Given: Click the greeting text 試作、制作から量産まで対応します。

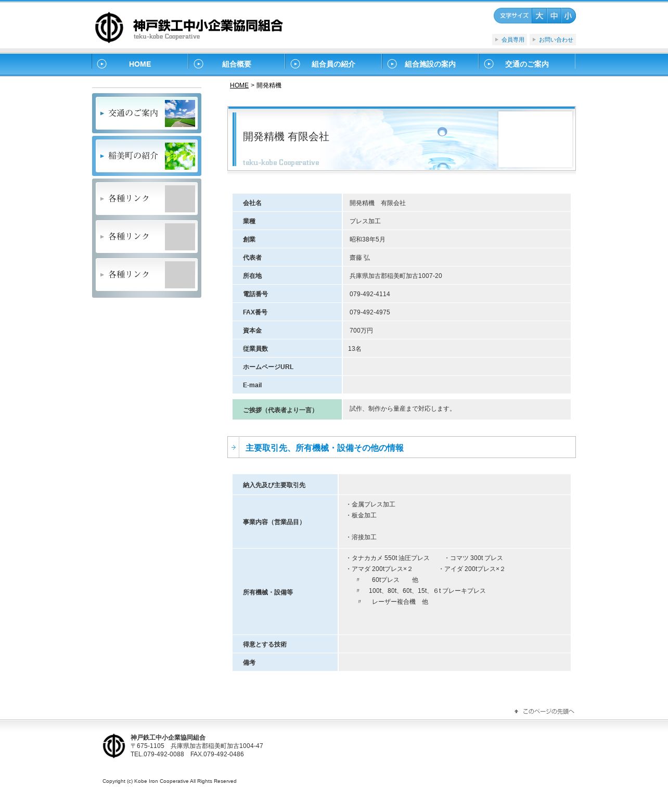Looking at the screenshot, I should (403, 409).
